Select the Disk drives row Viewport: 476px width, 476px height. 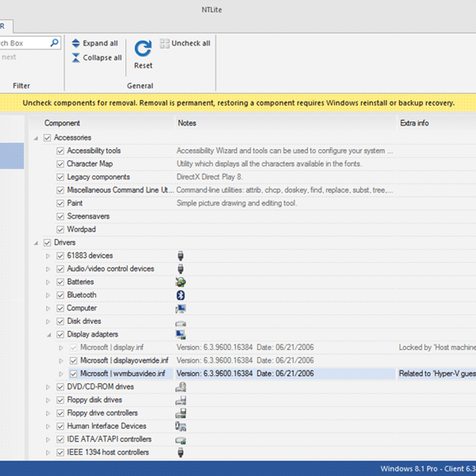coord(265,321)
